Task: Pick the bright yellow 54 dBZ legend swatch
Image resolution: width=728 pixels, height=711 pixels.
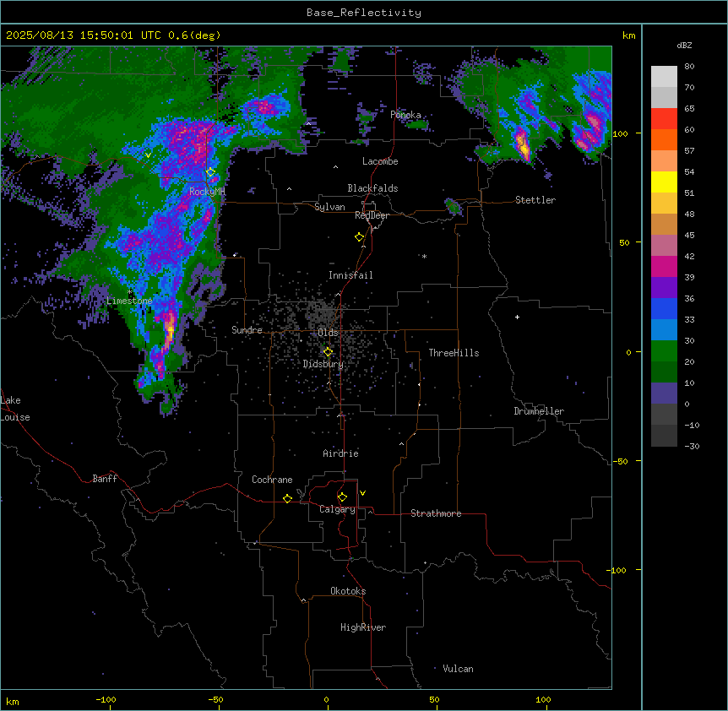Action: pos(664,182)
